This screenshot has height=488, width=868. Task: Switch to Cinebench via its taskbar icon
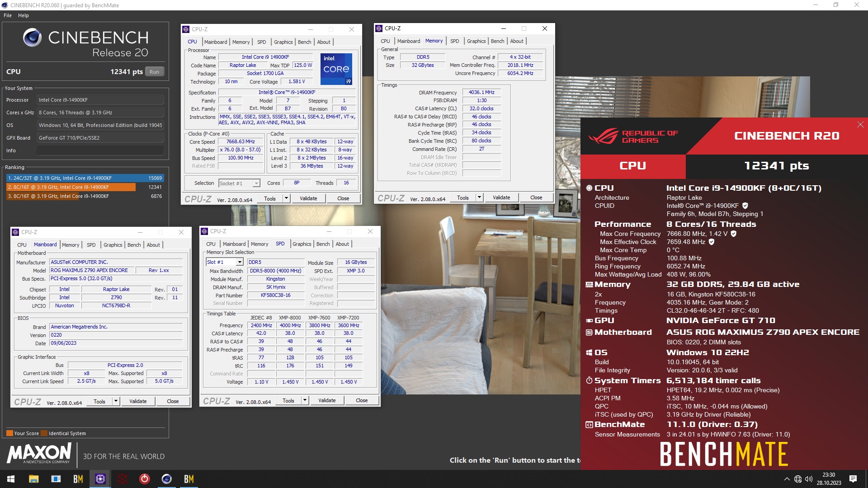(x=166, y=479)
